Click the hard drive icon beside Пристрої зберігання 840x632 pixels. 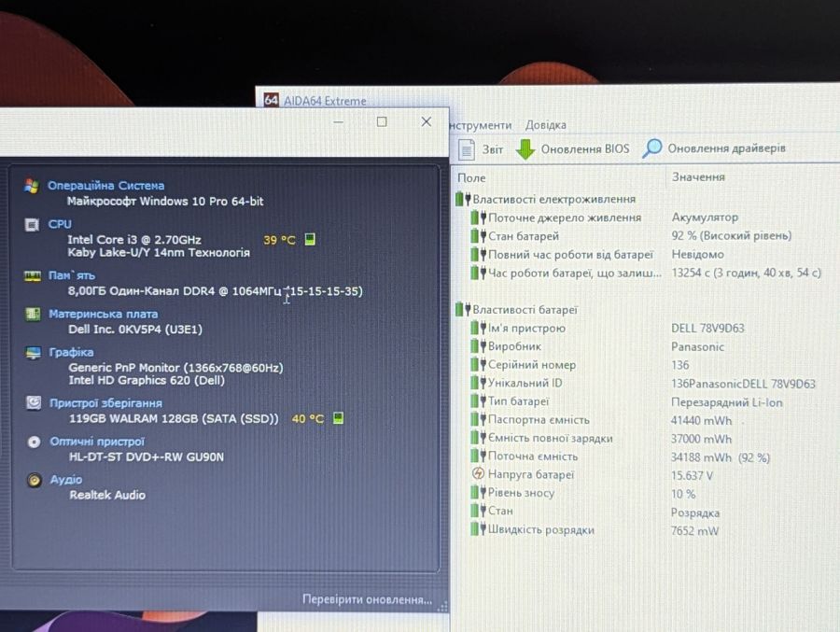[x=34, y=402]
